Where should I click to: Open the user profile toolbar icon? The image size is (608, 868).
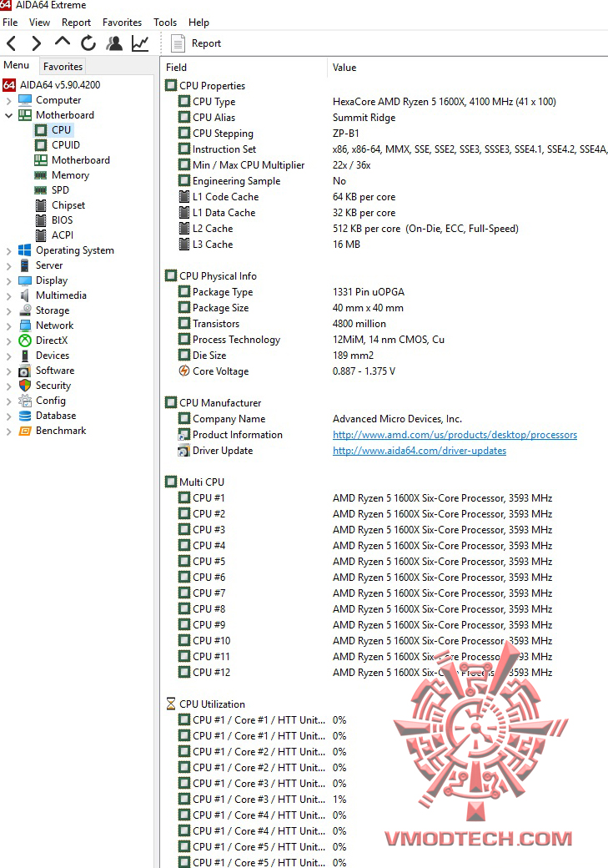tap(114, 43)
